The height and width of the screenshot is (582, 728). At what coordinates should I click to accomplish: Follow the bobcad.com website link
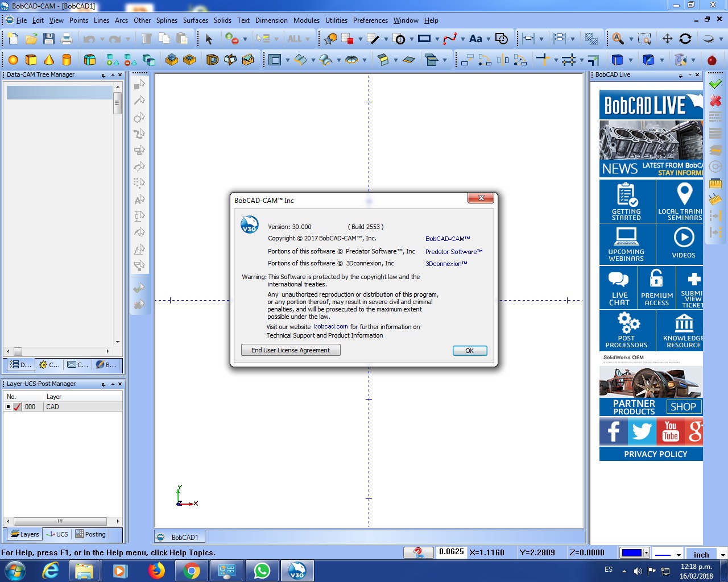click(330, 327)
